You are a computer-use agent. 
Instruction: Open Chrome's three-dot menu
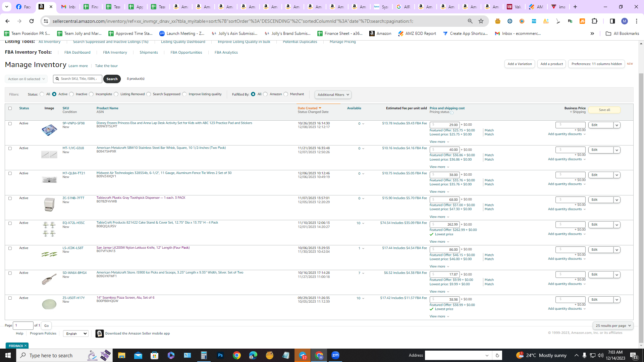pyautogui.click(x=637, y=21)
